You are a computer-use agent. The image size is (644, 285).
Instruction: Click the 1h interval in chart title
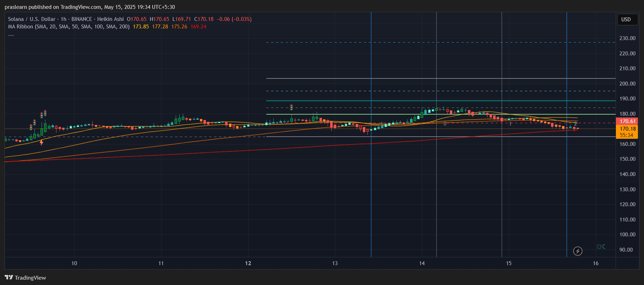[x=63, y=19]
